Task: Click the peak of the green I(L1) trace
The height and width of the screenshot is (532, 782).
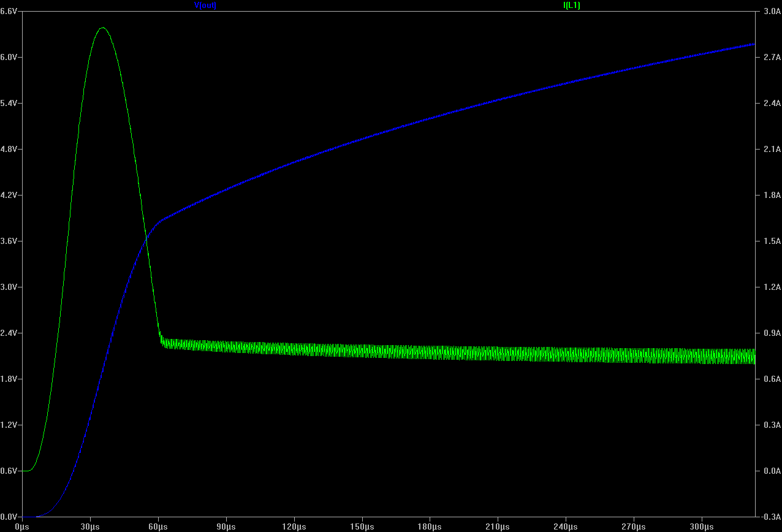Action: click(x=102, y=28)
